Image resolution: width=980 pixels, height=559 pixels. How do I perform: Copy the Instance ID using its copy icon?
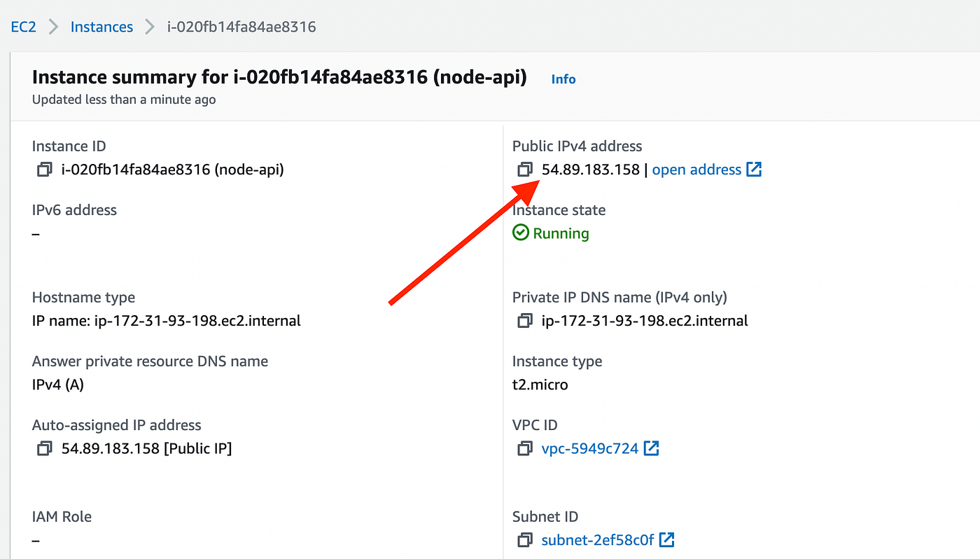[x=44, y=170]
